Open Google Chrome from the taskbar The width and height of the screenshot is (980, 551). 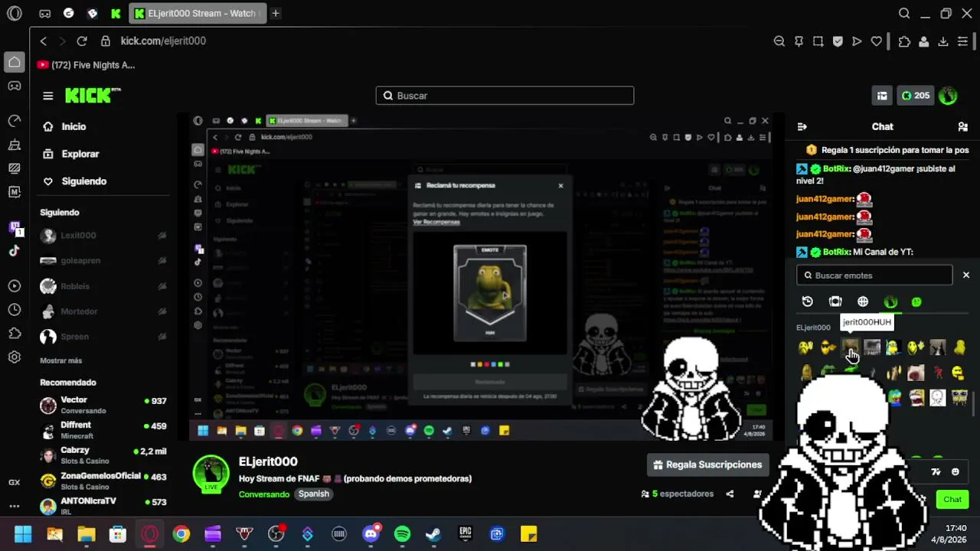pos(181,534)
